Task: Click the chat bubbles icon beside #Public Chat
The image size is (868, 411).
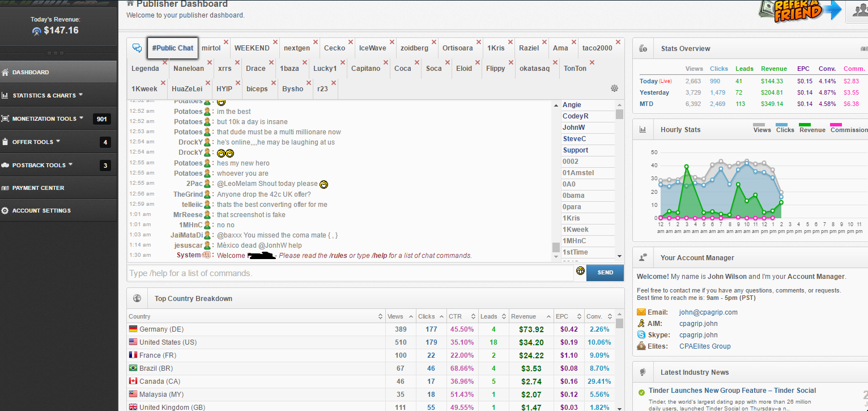Action: (137, 48)
